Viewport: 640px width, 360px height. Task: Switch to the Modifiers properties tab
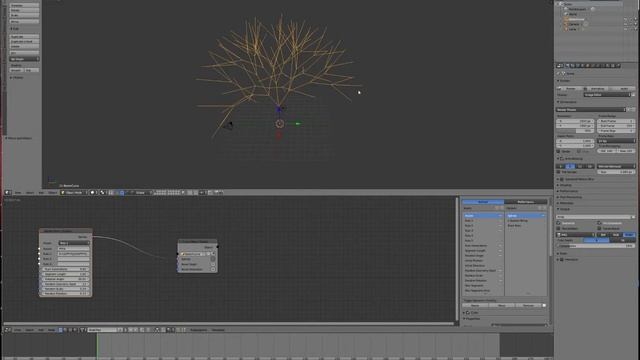click(598, 65)
